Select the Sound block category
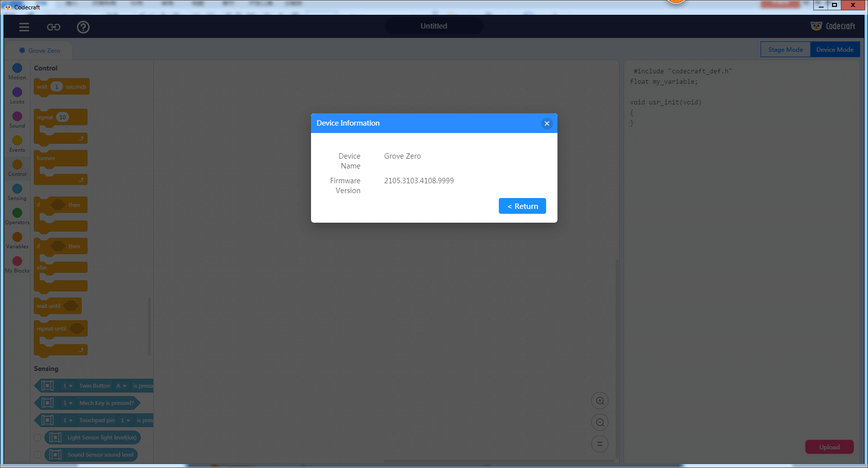Viewport: 868px width, 468px height. click(17, 120)
